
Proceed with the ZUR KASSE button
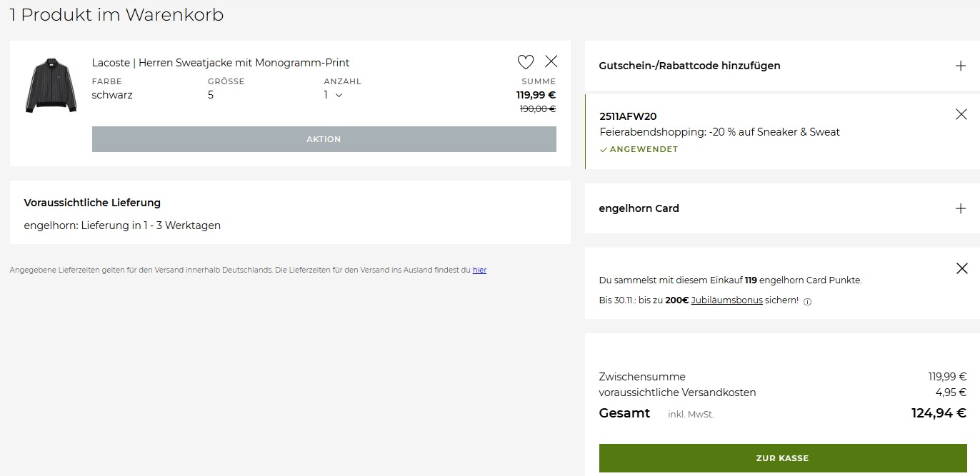(782, 458)
